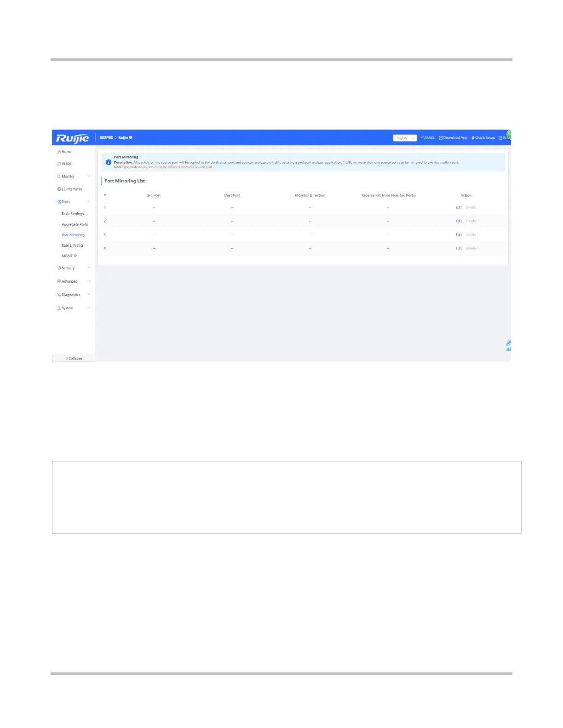Screen dimensions: 563x728
Task: Click the Ruijie logo
Action: (x=72, y=138)
